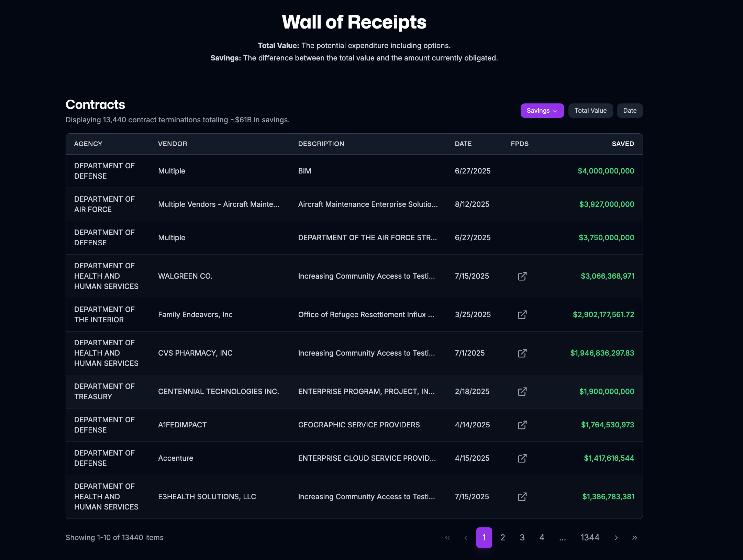Open FPDS link for Family Endeavors, Inc
This screenshot has width=743, height=560.
point(522,315)
